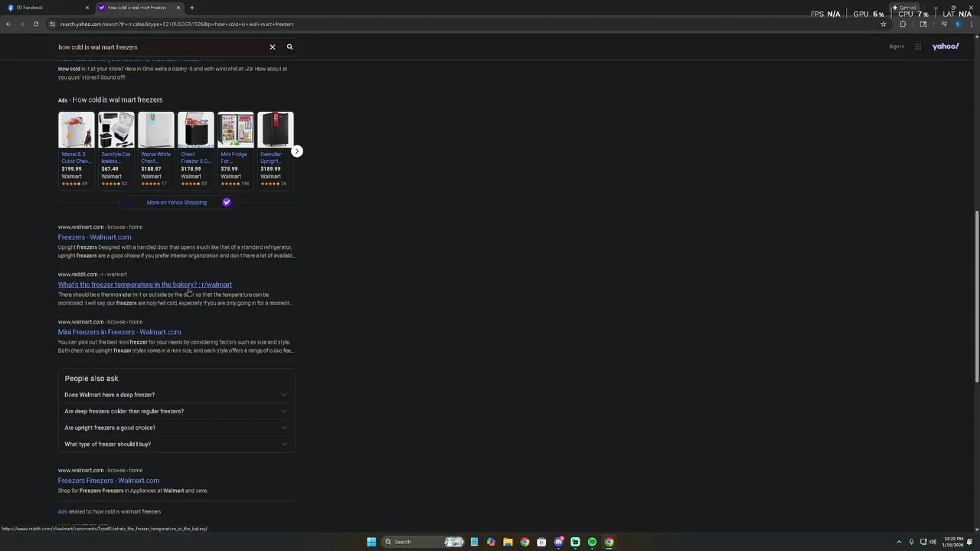980x551 pixels.
Task: Click the Sign in link
Action: [897, 47]
